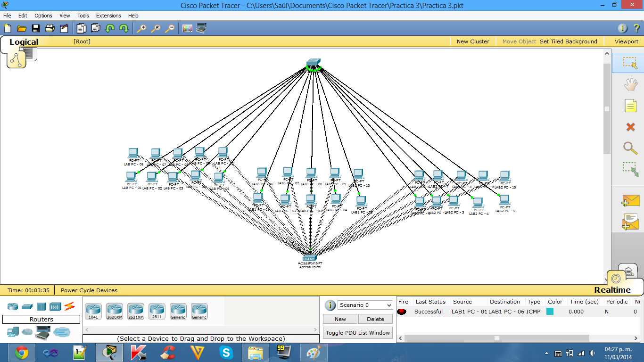Select the End Devices category
The height and width of the screenshot is (362, 644).
point(13,332)
